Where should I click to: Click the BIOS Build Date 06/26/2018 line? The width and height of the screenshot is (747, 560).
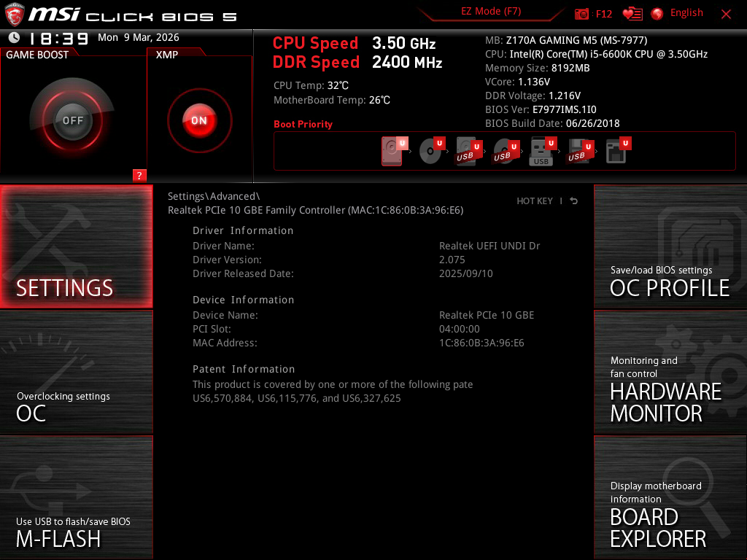coord(552,123)
